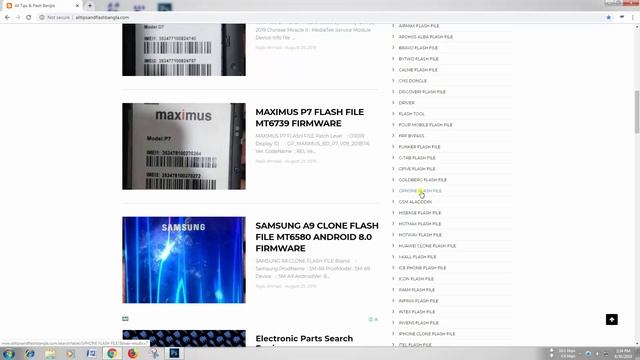Viewport: 640px width, 360px height.
Task: Click page vertical scrollbar thumb
Action: [x=637, y=111]
